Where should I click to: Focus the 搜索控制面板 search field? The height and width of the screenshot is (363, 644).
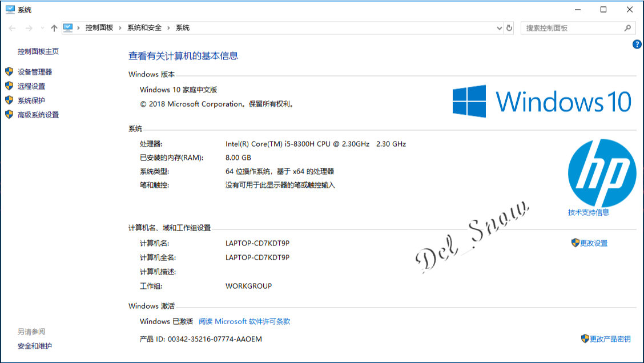pos(574,28)
